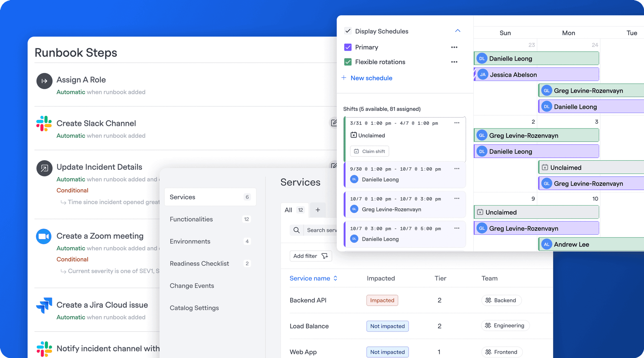This screenshot has width=644, height=358.
Task: Click the search magnifier icon in Services
Action: pyautogui.click(x=296, y=230)
